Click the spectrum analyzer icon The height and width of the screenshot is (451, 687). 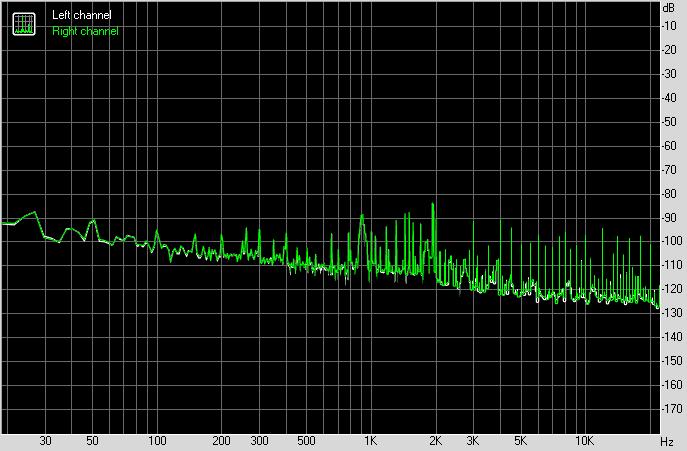24,24
